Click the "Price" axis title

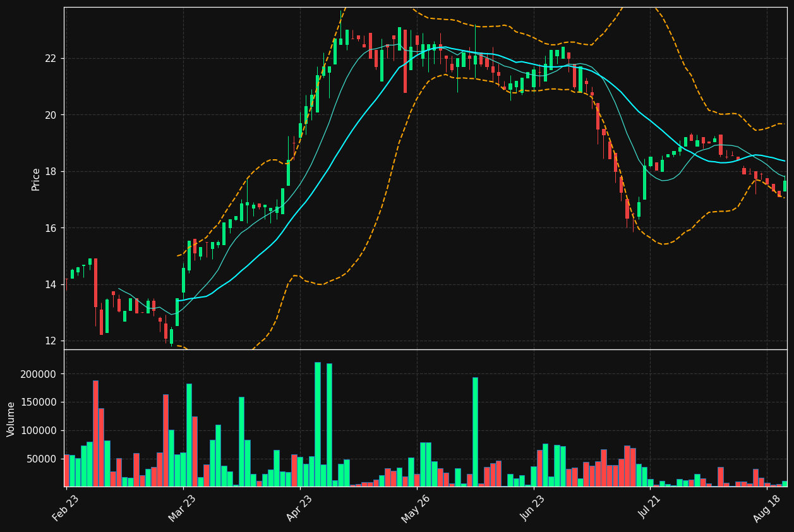click(36, 179)
